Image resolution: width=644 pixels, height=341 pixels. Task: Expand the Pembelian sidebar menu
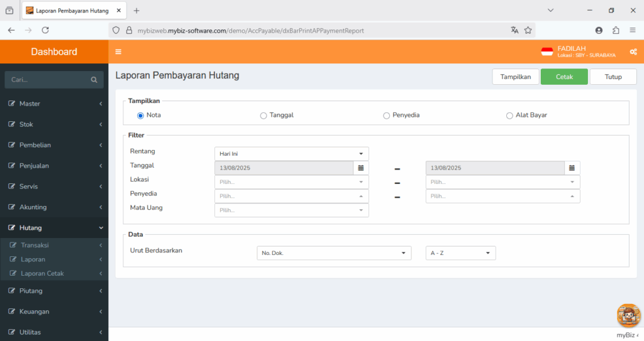click(x=54, y=145)
